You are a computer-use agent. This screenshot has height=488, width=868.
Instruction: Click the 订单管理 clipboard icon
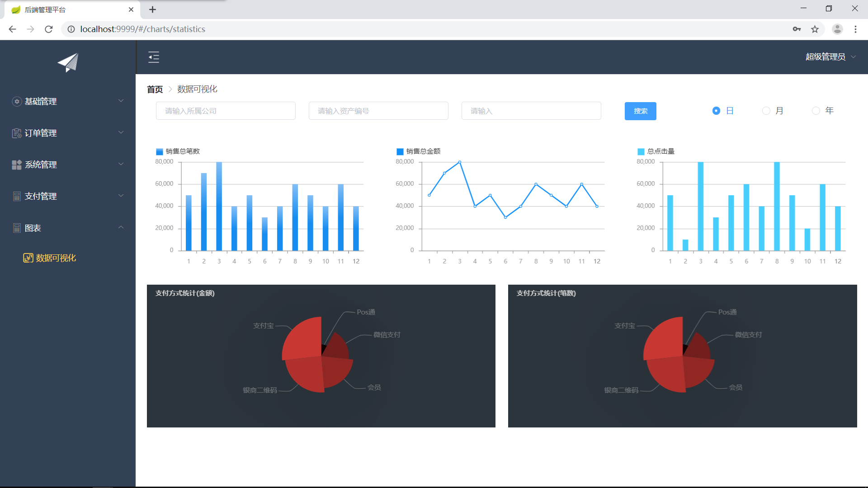click(x=17, y=133)
